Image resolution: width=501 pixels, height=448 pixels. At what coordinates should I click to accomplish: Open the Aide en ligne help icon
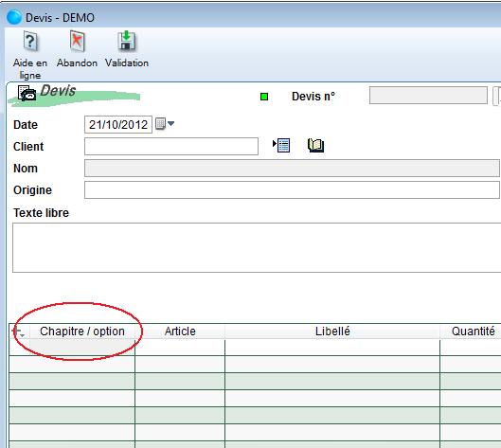30,42
